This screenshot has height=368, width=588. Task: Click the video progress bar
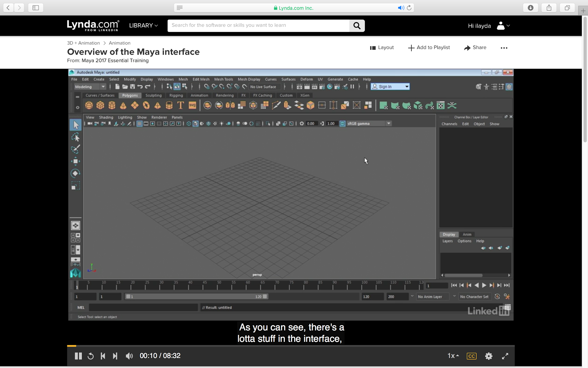[x=291, y=346]
